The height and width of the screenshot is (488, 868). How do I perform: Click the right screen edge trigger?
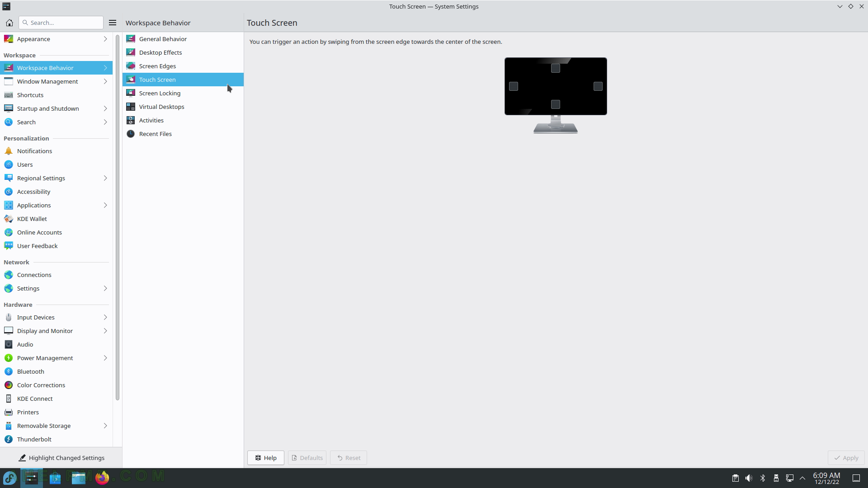coord(598,86)
